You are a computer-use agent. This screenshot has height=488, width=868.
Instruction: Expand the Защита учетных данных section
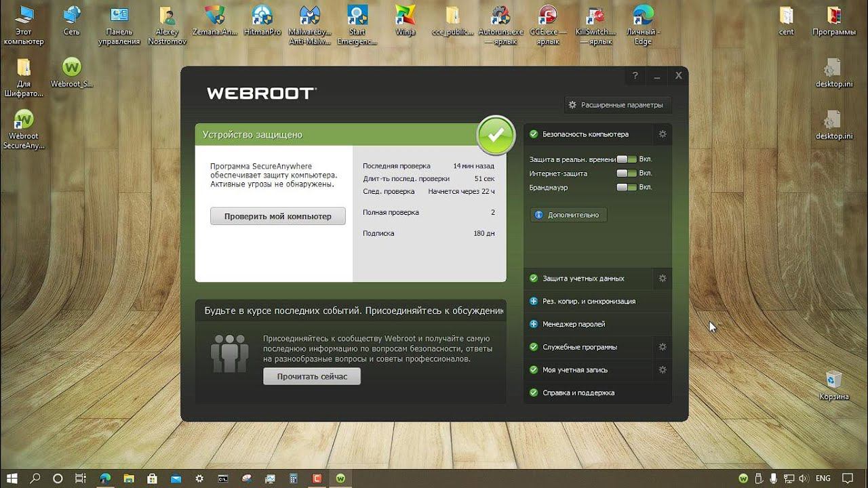588,279
